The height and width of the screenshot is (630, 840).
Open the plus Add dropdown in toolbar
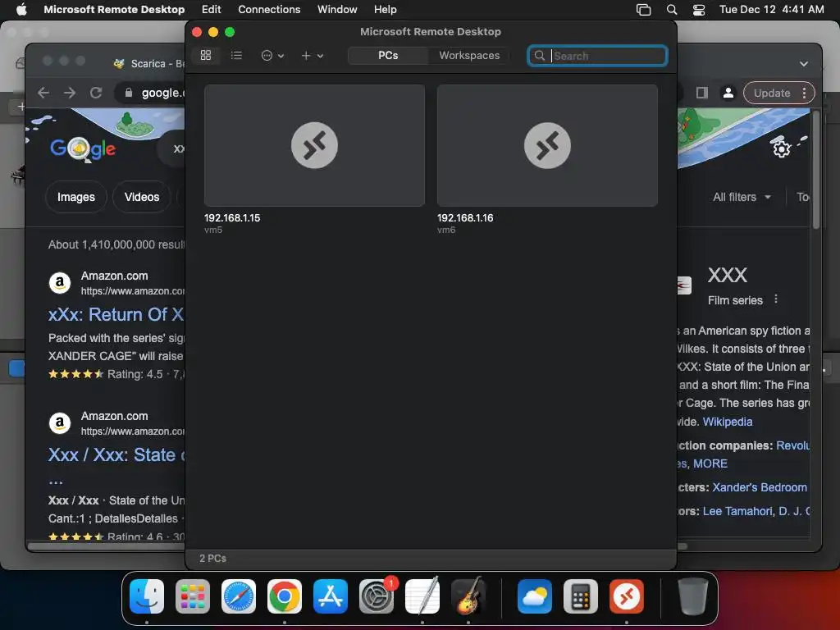(x=312, y=55)
